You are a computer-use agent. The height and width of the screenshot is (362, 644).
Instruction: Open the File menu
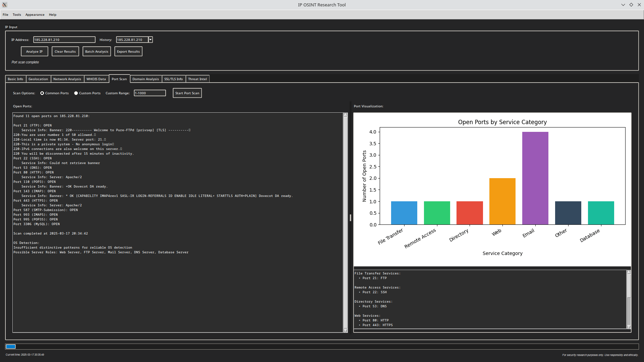tap(5, 15)
